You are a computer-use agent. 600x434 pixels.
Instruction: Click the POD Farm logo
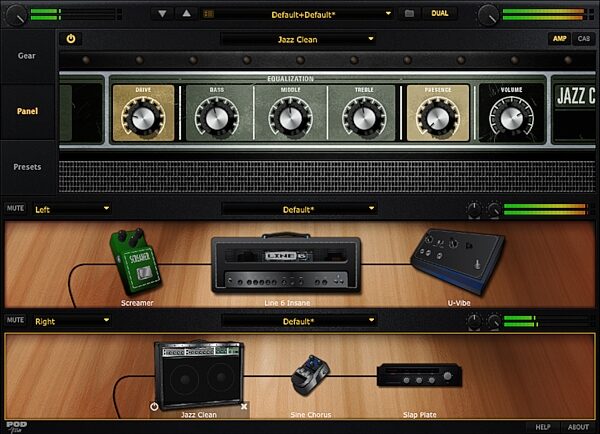[x=16, y=427]
